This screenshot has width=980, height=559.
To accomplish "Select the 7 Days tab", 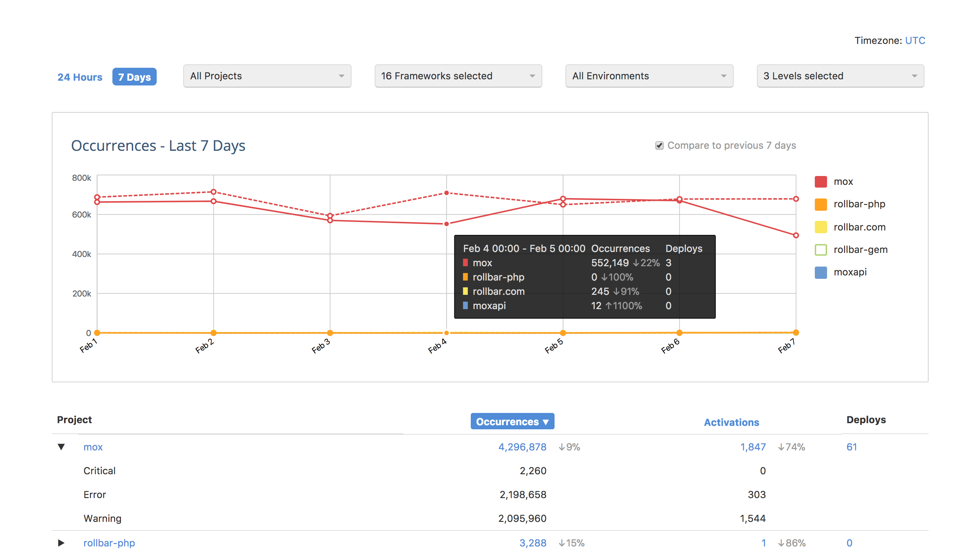I will click(135, 77).
